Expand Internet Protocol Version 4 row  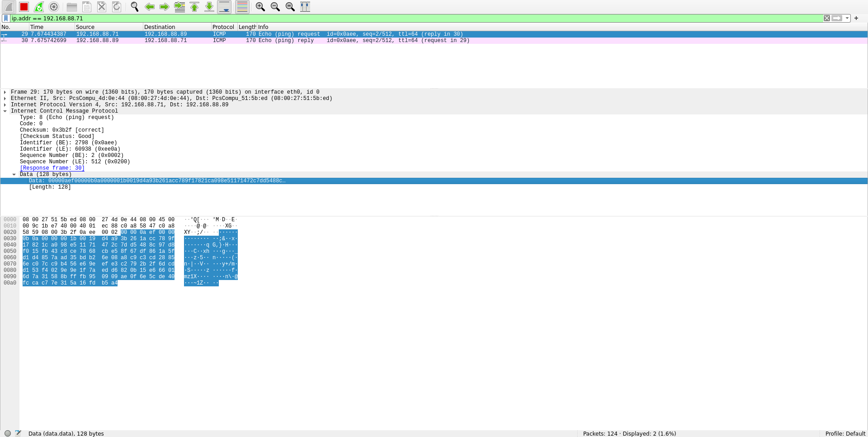pyautogui.click(x=5, y=104)
